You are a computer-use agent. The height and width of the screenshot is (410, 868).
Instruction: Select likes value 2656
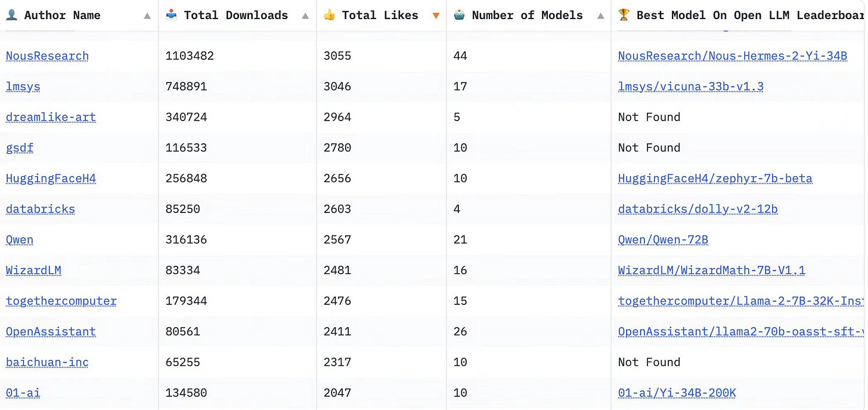pos(337,178)
